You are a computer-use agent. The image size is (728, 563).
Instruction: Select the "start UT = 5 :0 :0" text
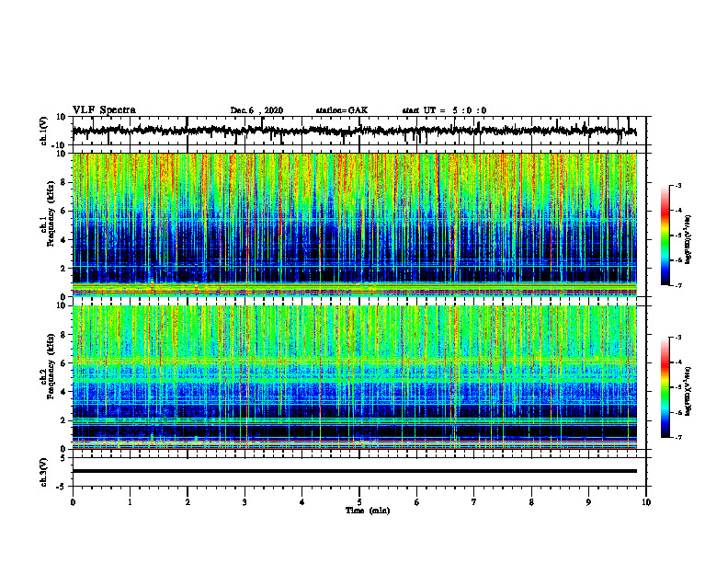coord(444,110)
